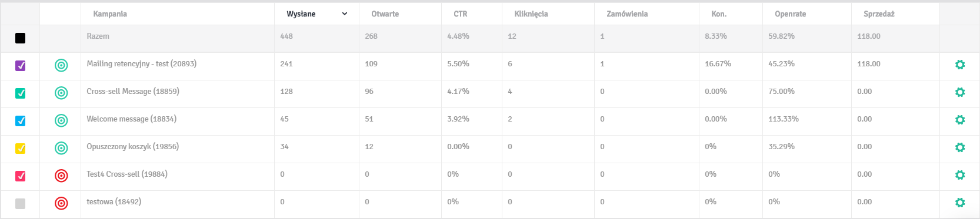This screenshot has height=219, width=980.
Task: Sort table by Otwarte column header
Action: coord(385,14)
